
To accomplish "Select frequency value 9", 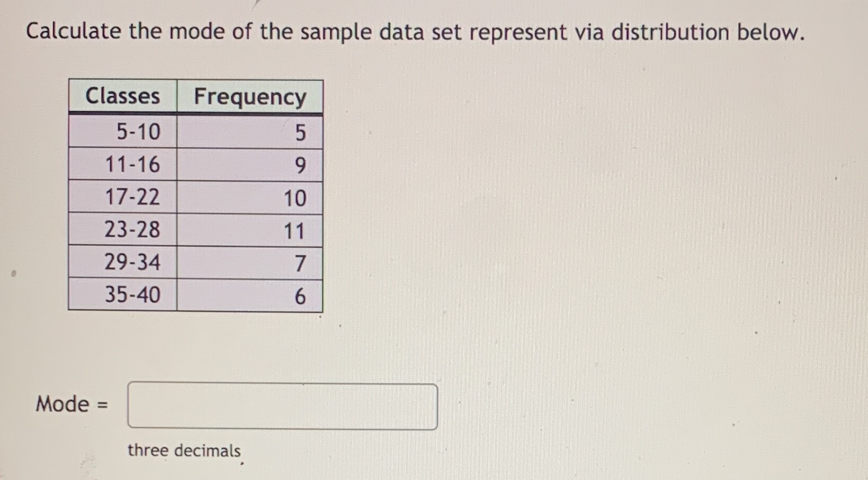I will coord(299,165).
